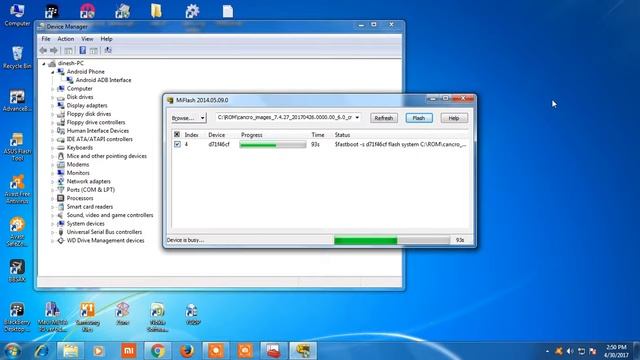Screen dimensions: 640x360
Task: Open Internet Explorer from the taskbar
Action: click(41, 351)
